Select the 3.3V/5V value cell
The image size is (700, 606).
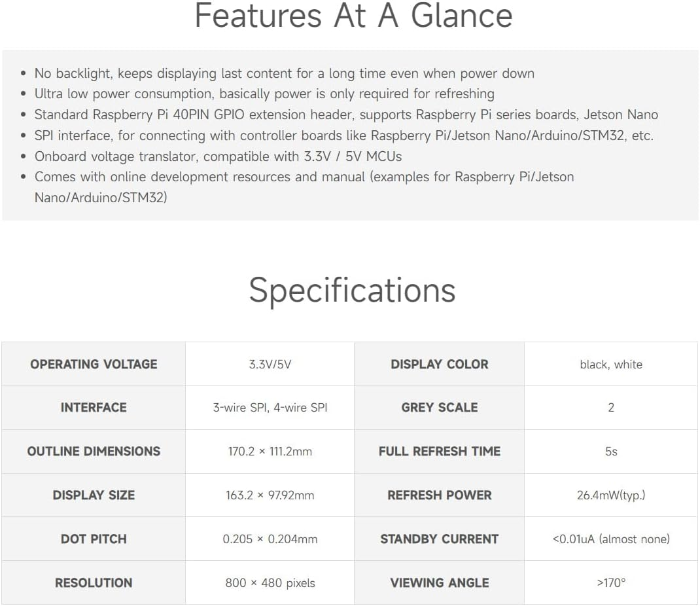[270, 365]
